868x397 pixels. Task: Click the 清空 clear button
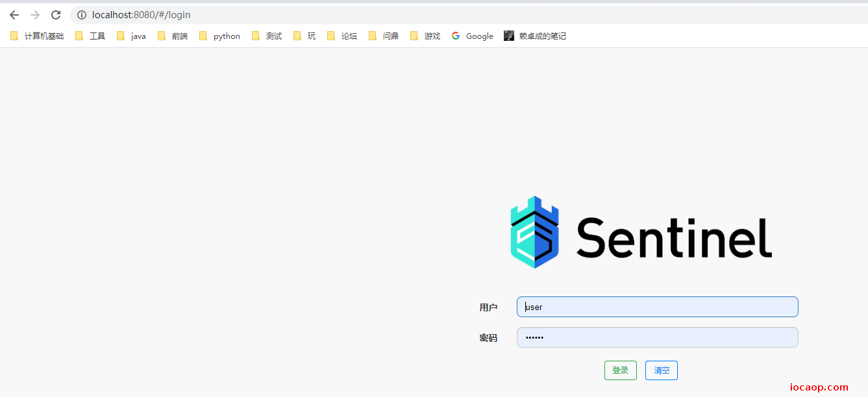[x=662, y=370]
